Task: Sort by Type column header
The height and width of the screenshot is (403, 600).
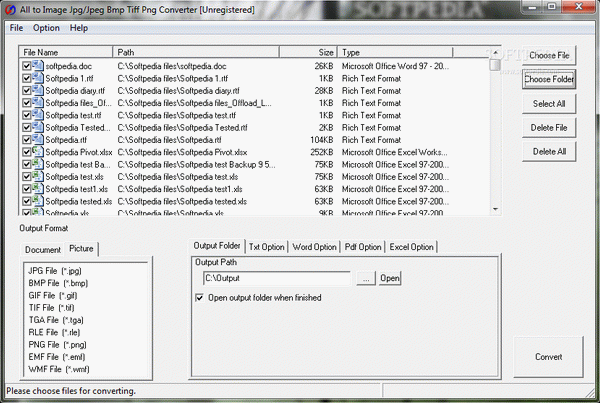Action: (x=395, y=52)
